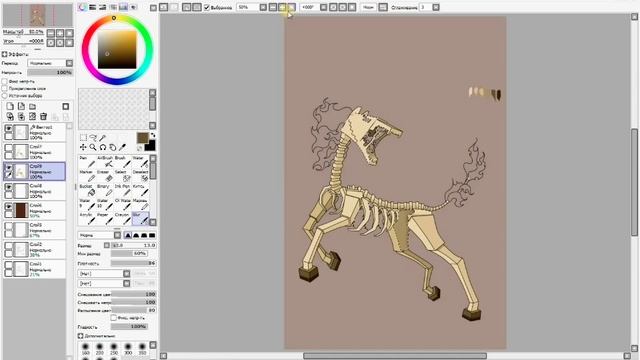Show the Слой3 layer visibility box
The width and height of the screenshot is (640, 360).
point(9,226)
